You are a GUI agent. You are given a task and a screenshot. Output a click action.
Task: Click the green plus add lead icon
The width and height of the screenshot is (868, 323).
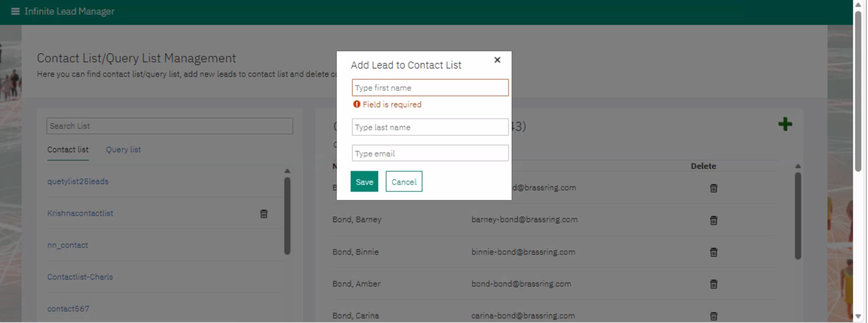click(785, 124)
